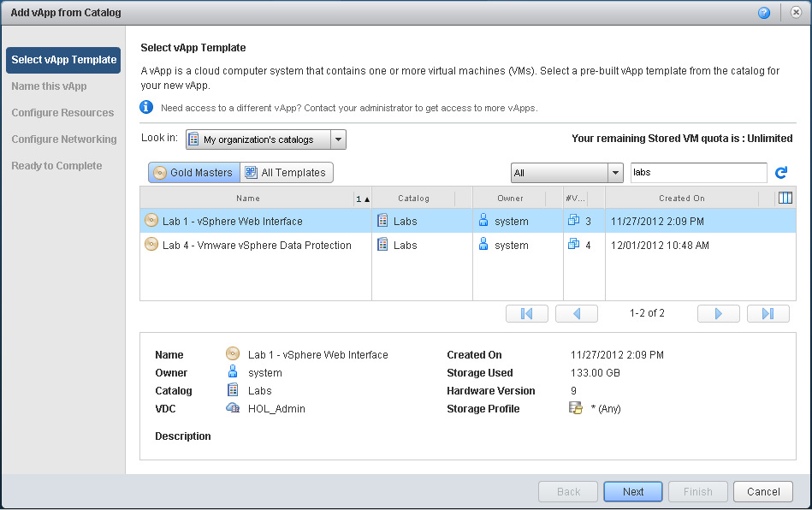Screen dimensions: 812x510
Task: Open the help question mark icon
Action: (x=764, y=13)
